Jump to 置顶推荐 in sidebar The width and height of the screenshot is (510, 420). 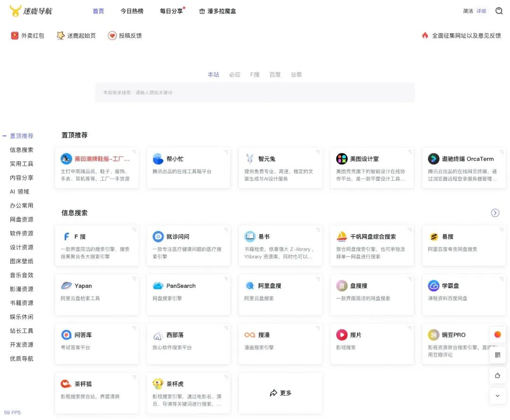(21, 135)
